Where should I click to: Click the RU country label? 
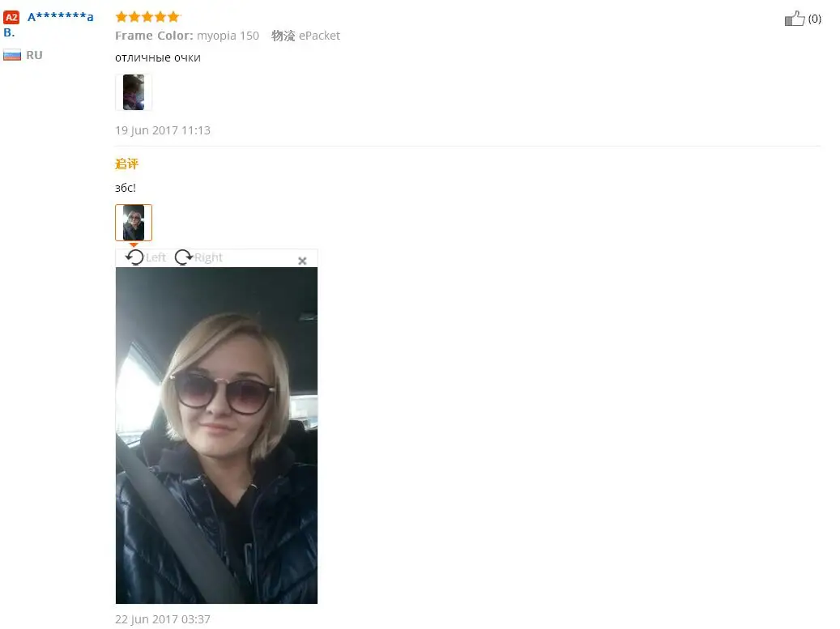point(34,55)
